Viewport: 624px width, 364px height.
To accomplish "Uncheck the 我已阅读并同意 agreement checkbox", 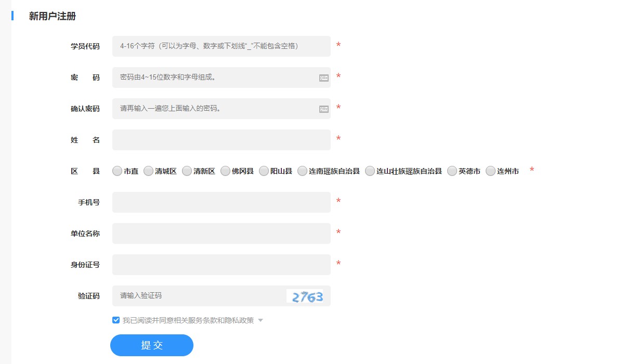I will pyautogui.click(x=115, y=319).
